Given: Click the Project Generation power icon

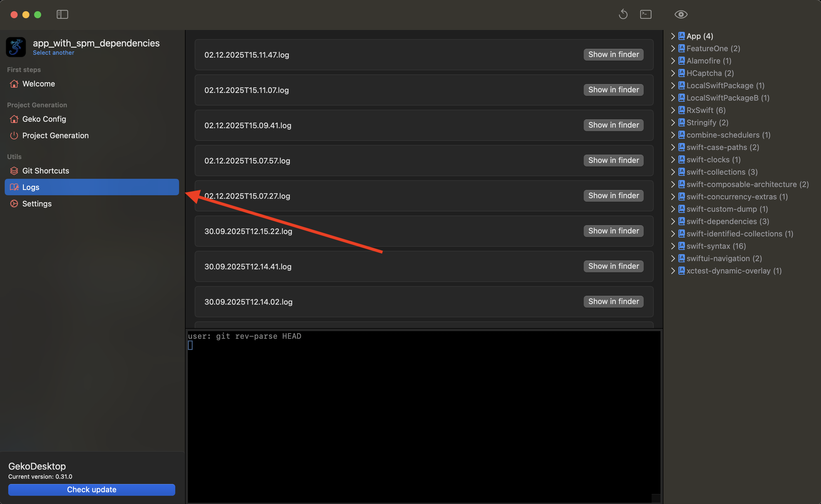Looking at the screenshot, I should [14, 136].
